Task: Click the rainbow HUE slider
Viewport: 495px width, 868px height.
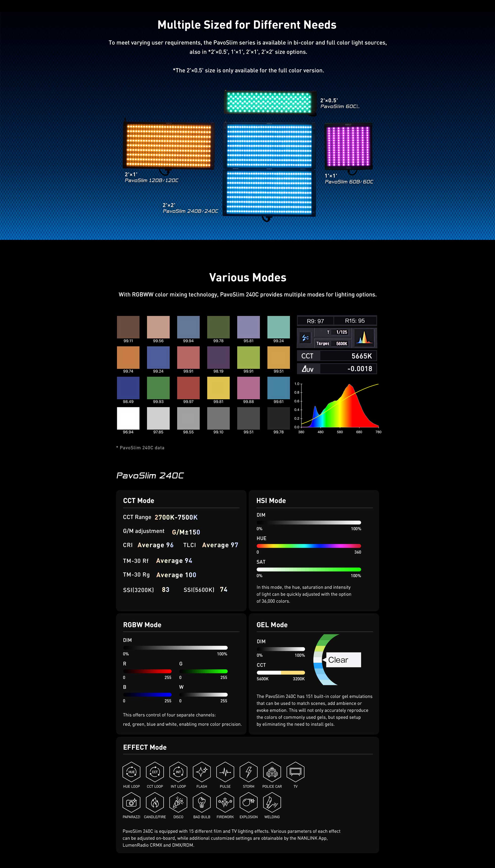Action: point(309,546)
